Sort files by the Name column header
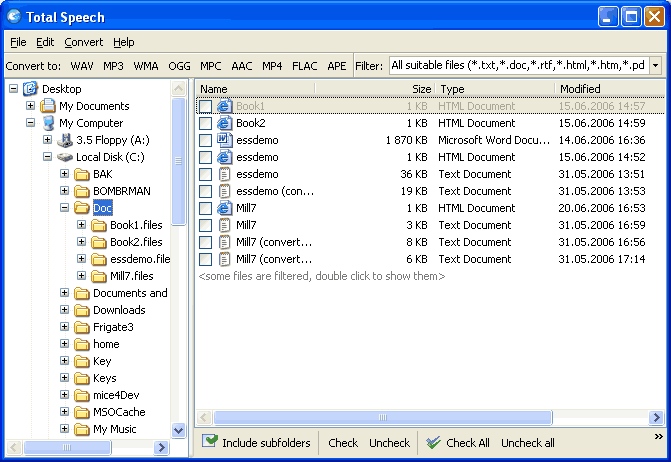The height and width of the screenshot is (462, 671). click(x=256, y=89)
